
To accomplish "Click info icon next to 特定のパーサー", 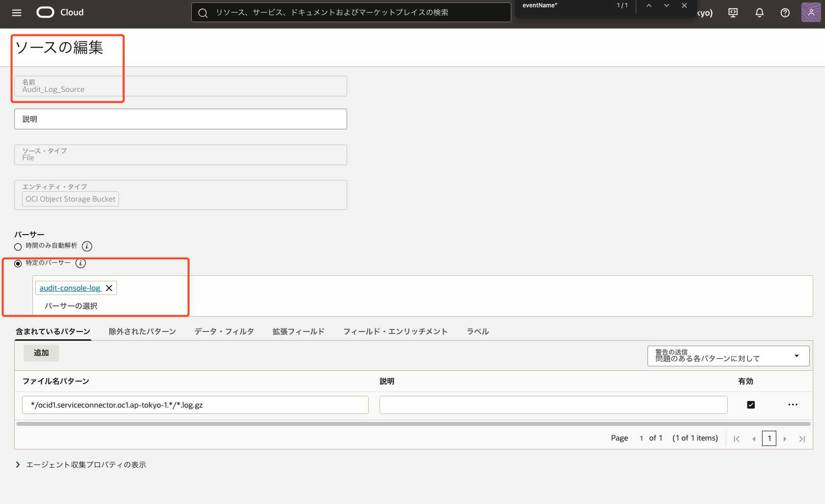I will coord(81,263).
